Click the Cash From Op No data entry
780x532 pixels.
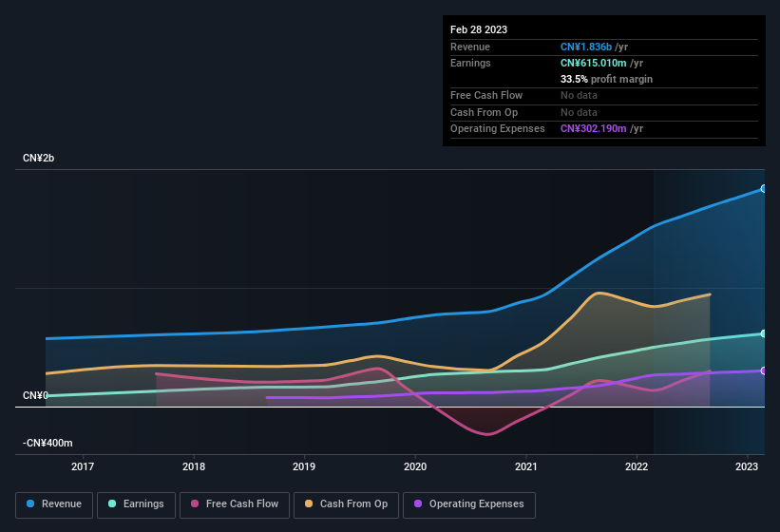579,112
